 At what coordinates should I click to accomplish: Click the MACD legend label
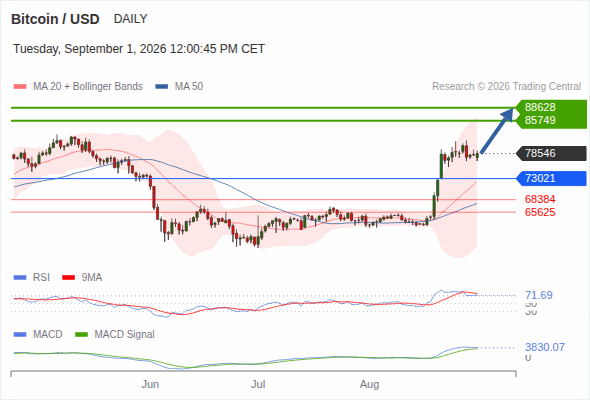pos(47,335)
